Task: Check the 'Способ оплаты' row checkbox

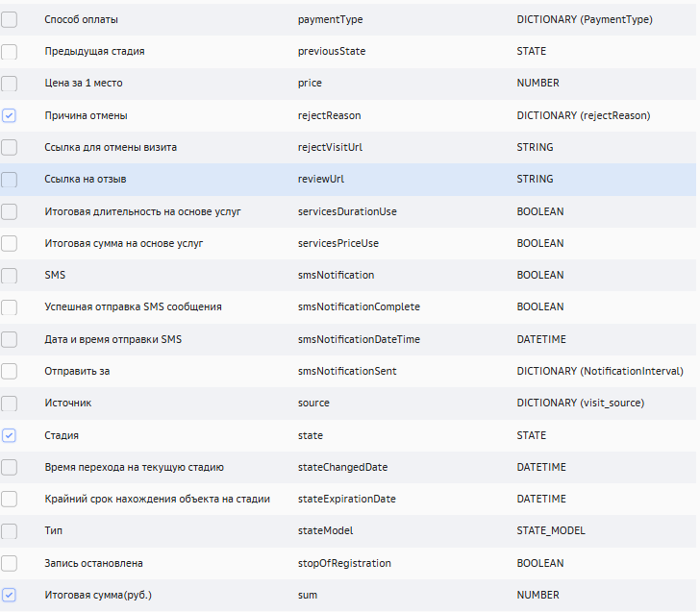Action: (x=9, y=19)
